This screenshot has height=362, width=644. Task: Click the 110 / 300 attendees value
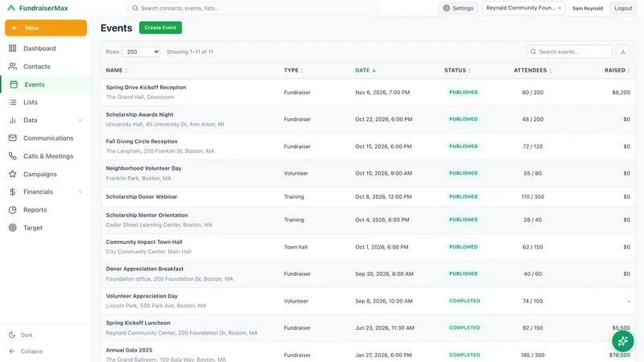(533, 196)
